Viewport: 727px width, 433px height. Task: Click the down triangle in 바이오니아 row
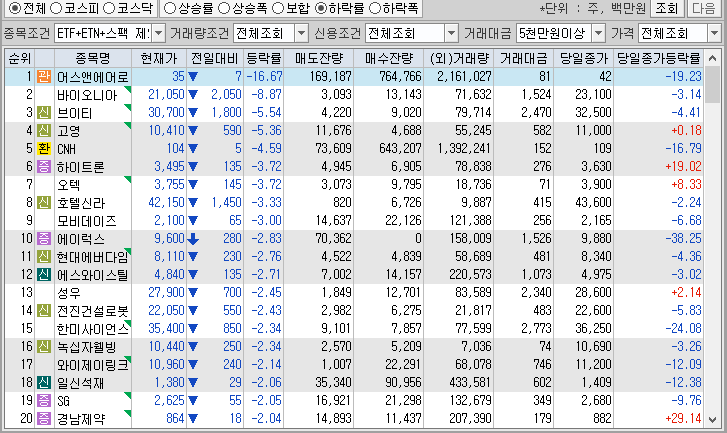[x=193, y=95]
